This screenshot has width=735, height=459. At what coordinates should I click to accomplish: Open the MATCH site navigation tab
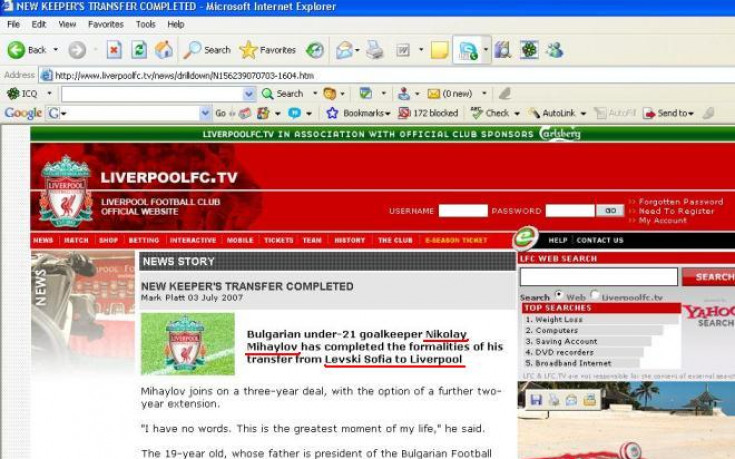click(x=76, y=240)
